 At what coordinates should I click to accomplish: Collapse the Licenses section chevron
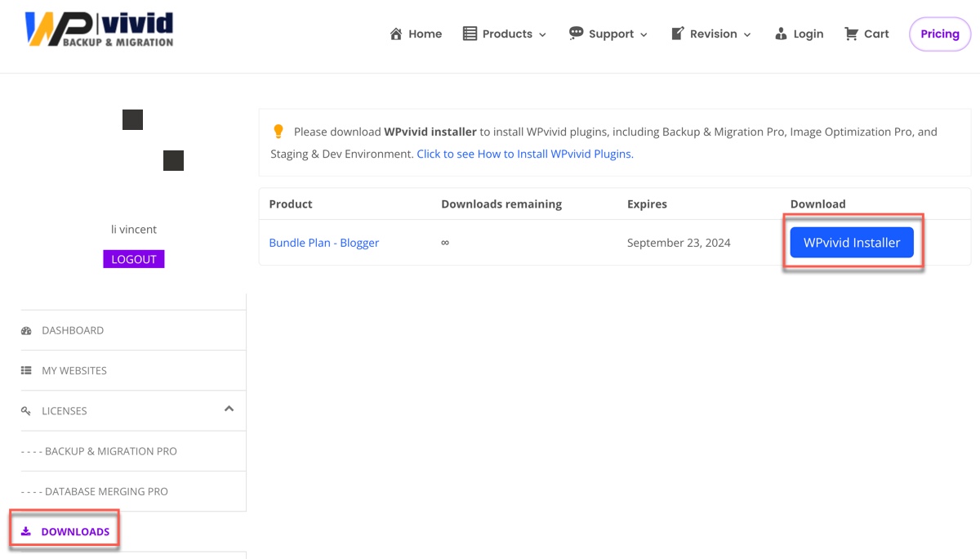(x=229, y=409)
